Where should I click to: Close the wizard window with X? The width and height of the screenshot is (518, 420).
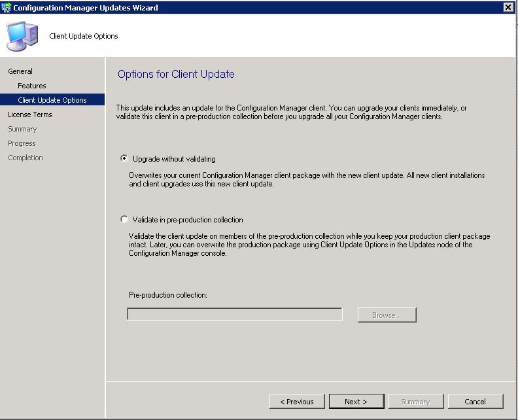pyautogui.click(x=508, y=7)
